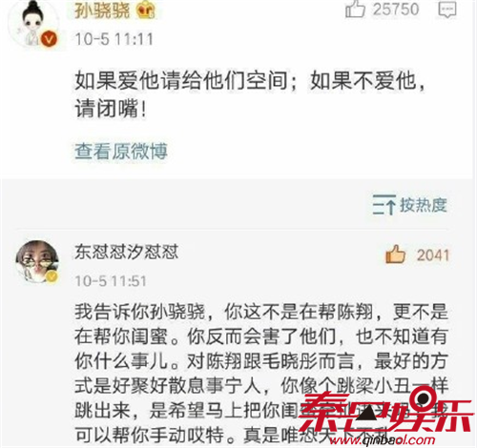The height and width of the screenshot is (448, 477).
Task: Open the 查看原微博 link
Action: pos(121,151)
